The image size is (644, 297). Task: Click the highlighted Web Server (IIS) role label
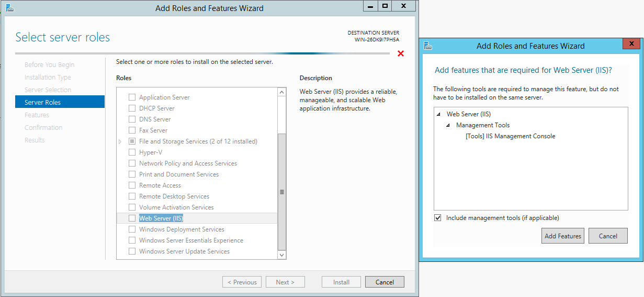click(161, 218)
